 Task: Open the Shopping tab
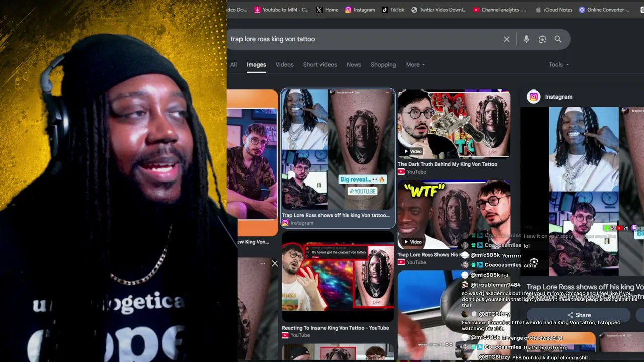[x=383, y=65]
